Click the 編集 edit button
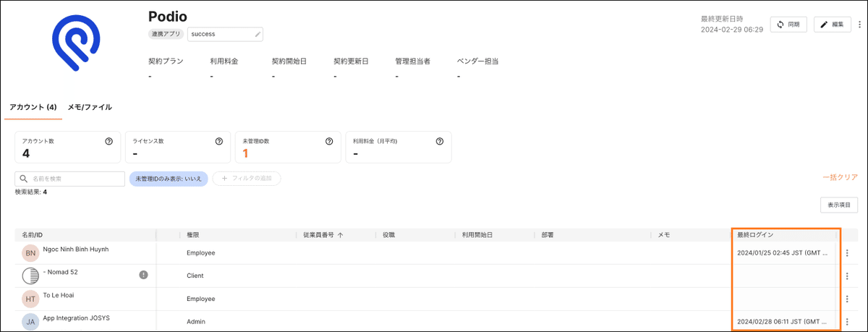Screen dimensions: 868x332 coord(833,25)
